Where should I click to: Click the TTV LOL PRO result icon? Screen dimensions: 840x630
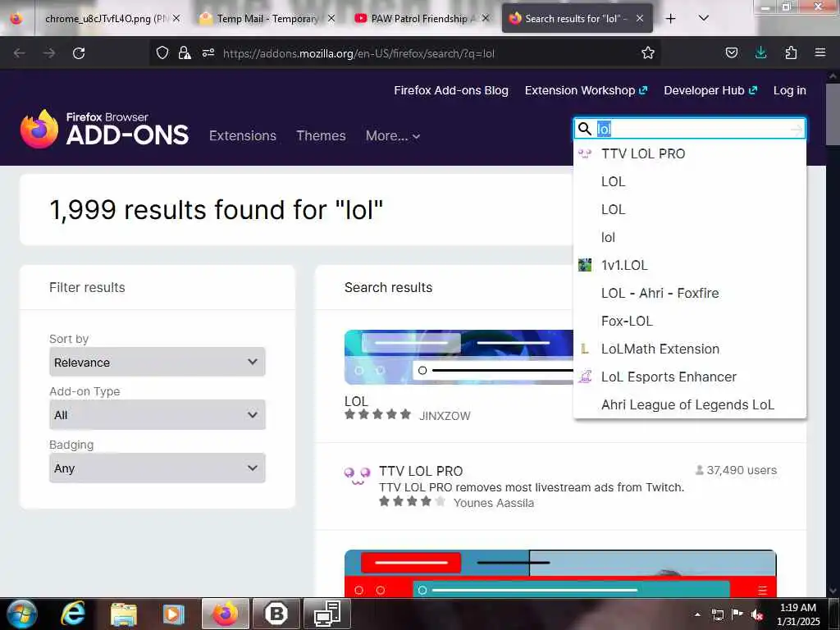(x=357, y=475)
